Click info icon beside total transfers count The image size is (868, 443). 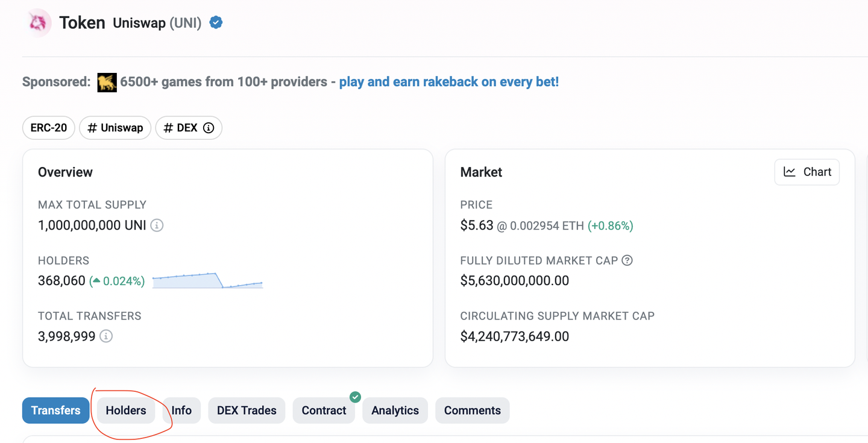click(x=106, y=336)
